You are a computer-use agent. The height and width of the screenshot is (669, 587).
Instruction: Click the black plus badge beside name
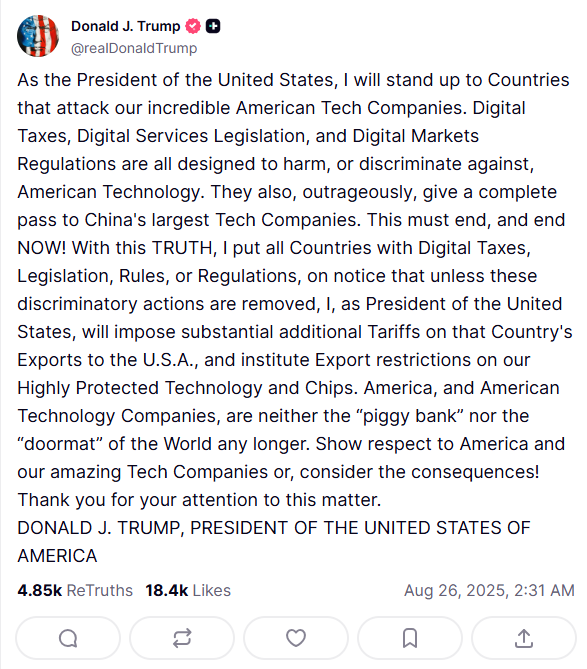tap(213, 26)
